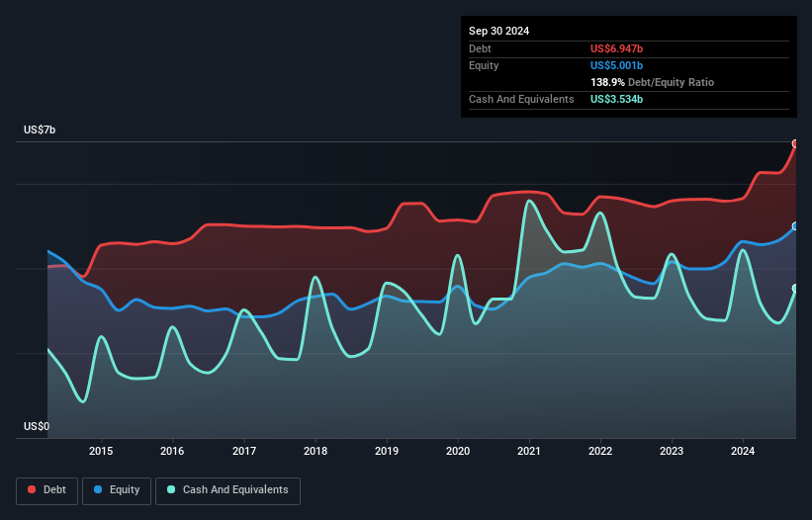This screenshot has height=520, width=812.
Task: Click the 2022 x-axis label
Action: [x=600, y=451]
